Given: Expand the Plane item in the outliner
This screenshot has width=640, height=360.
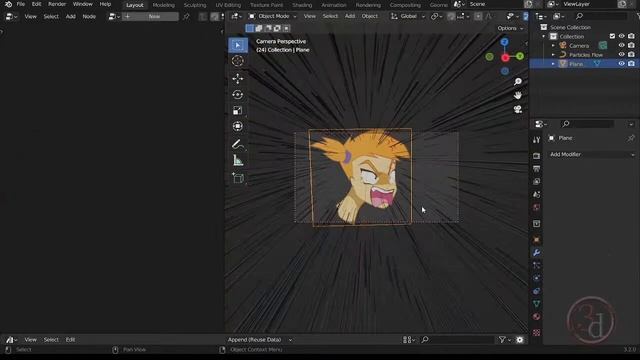Looking at the screenshot, I should point(553,64).
